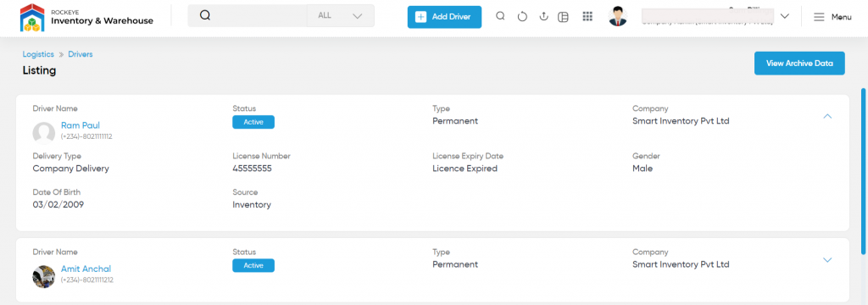Go to Logistics breadcrumb
868x305 pixels.
[38, 54]
